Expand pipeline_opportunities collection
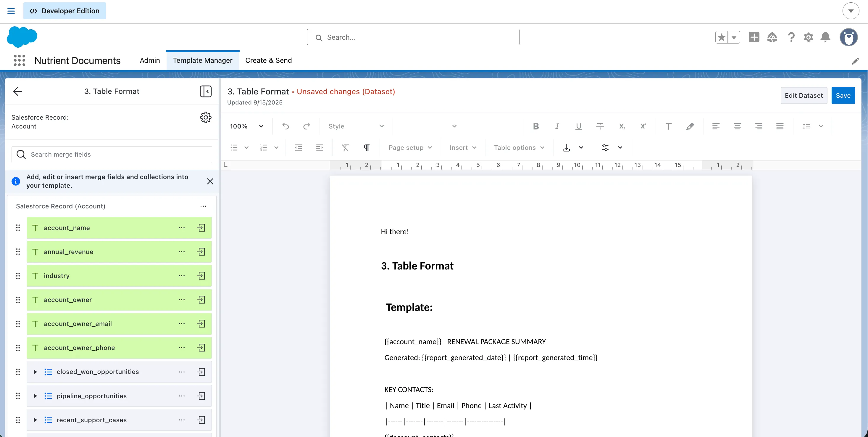 (x=35, y=396)
